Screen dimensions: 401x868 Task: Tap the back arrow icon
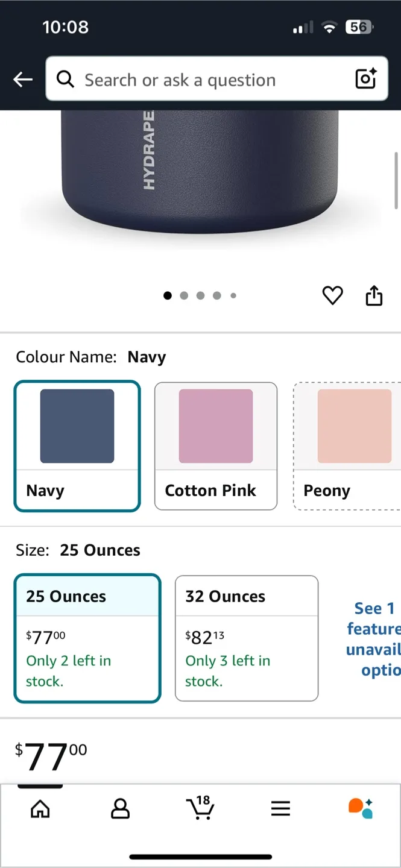[23, 80]
